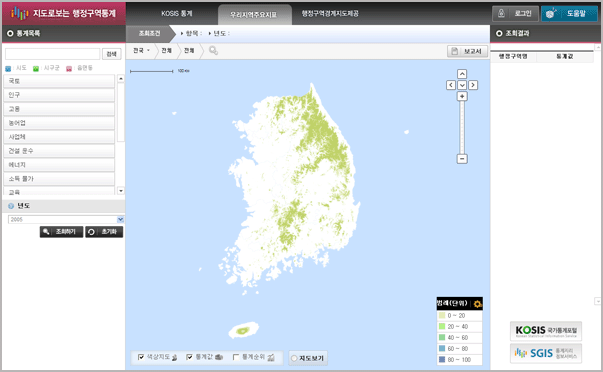Screen dimensions: 603x372
Task: Click the 초기화 reset button
Action: 104,232
